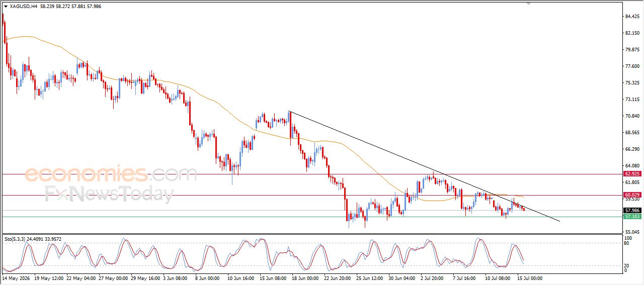
Task: Click the XAGUSD,H4 symbol title text
Action: click(x=23, y=7)
